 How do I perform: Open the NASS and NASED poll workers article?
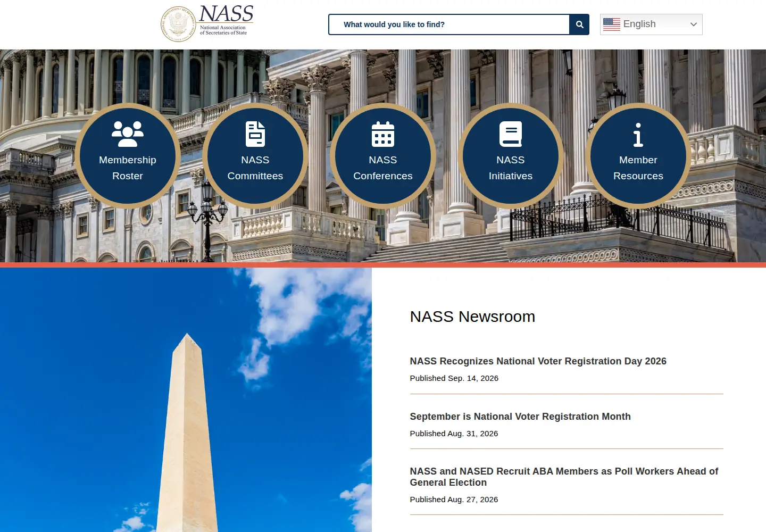click(564, 477)
